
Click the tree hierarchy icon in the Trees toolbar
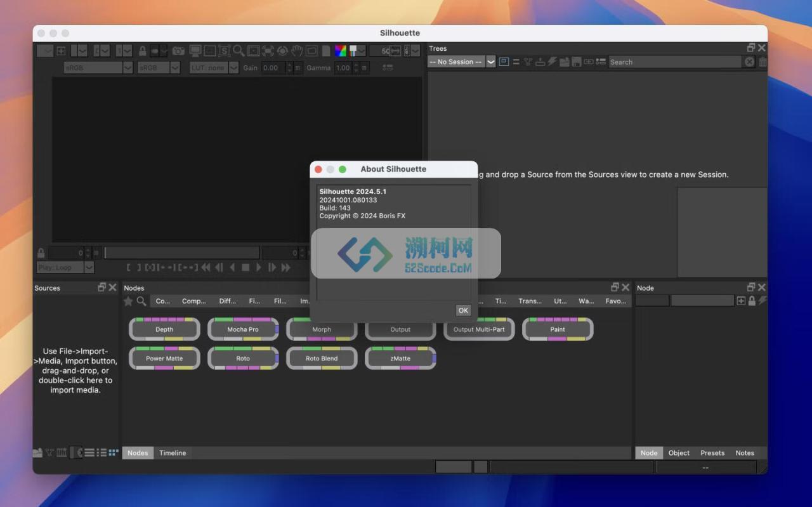527,62
